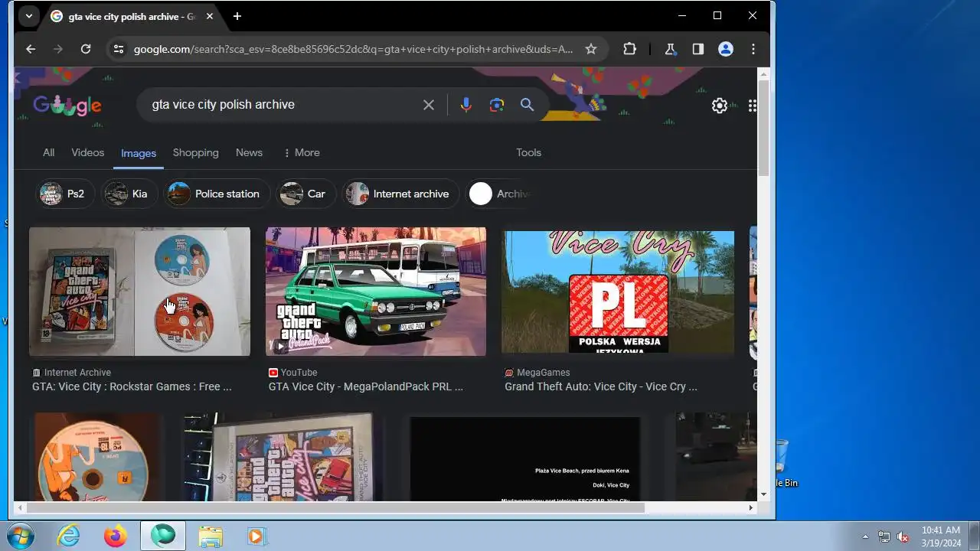Open Google quick settings gear
The image size is (980, 551).
(x=720, y=106)
